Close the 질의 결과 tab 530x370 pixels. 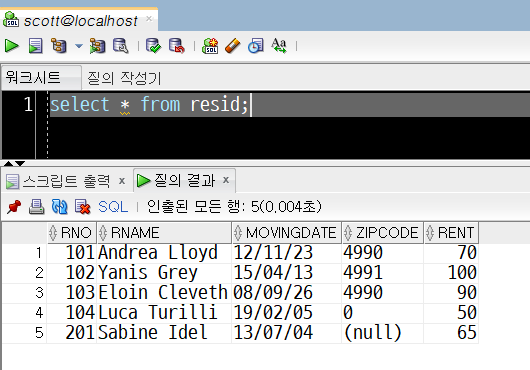(x=226, y=180)
